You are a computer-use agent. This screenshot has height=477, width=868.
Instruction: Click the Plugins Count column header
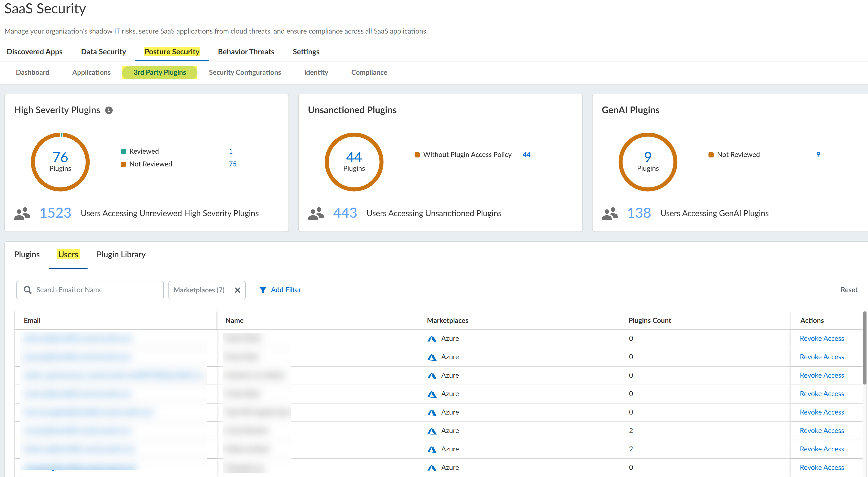click(x=649, y=321)
